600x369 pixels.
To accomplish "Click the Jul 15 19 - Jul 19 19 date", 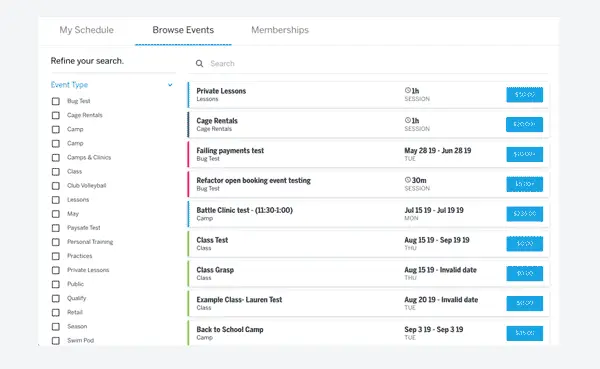I will [434, 210].
